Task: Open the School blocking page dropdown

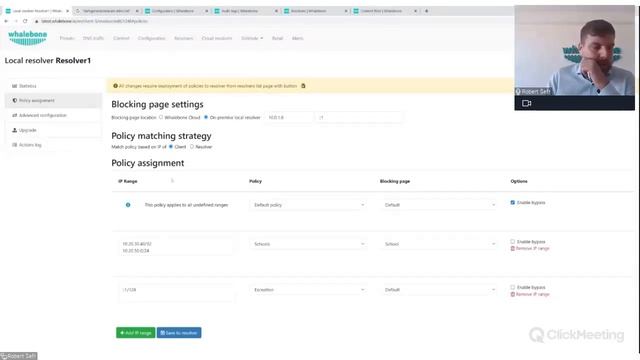Action: click(x=439, y=244)
